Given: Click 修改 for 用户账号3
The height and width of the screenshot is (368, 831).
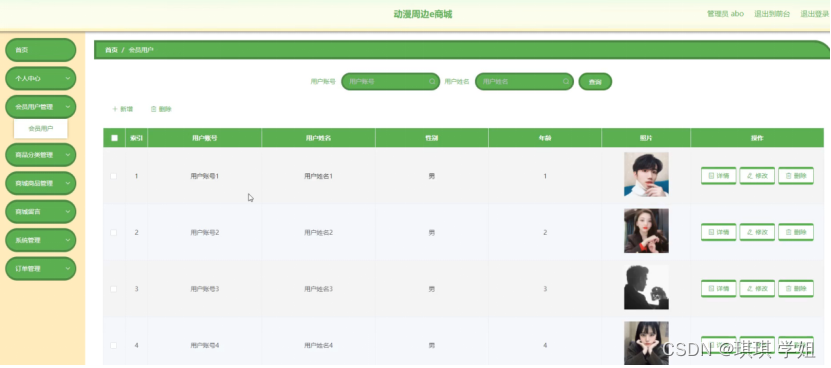Looking at the screenshot, I should coord(757,288).
